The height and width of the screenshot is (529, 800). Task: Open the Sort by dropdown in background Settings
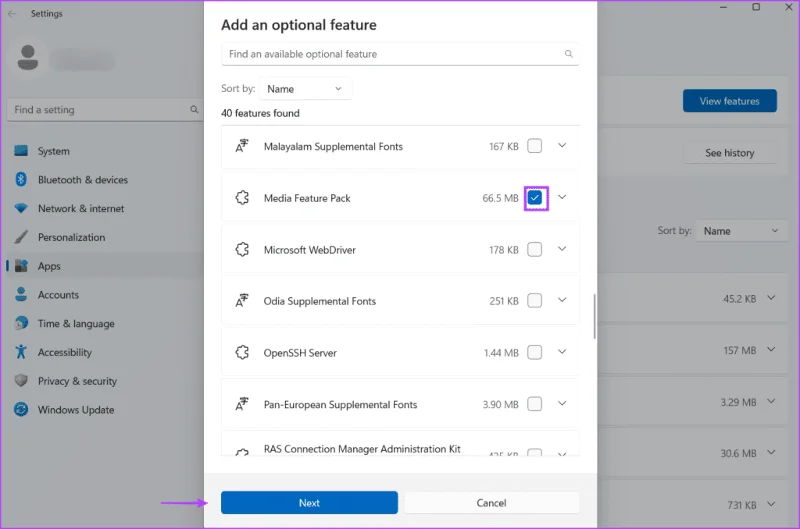point(741,231)
